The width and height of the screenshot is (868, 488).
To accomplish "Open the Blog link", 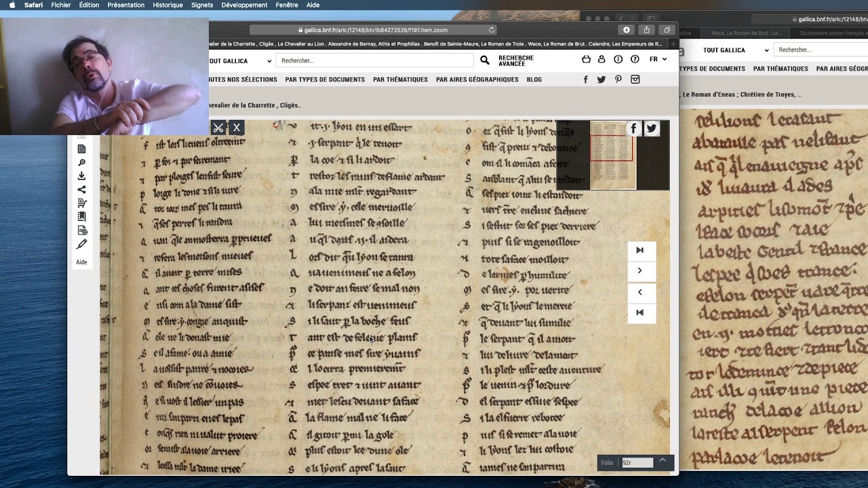I will pyautogui.click(x=534, y=79).
